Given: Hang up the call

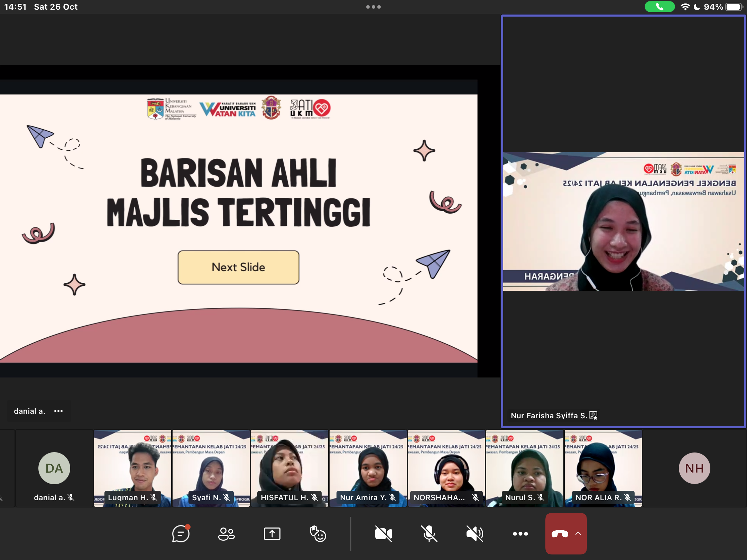Looking at the screenshot, I should click(x=560, y=534).
